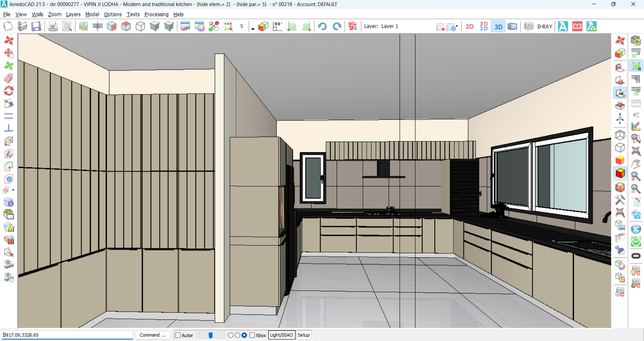Select the 3D view mode

click(x=498, y=26)
